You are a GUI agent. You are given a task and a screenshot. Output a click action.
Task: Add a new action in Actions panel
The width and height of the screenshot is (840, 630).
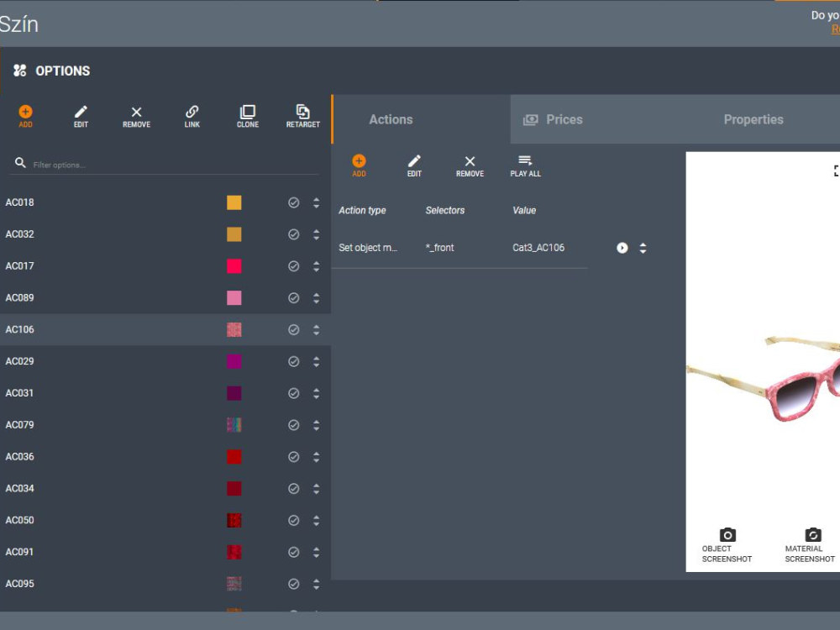tap(359, 165)
